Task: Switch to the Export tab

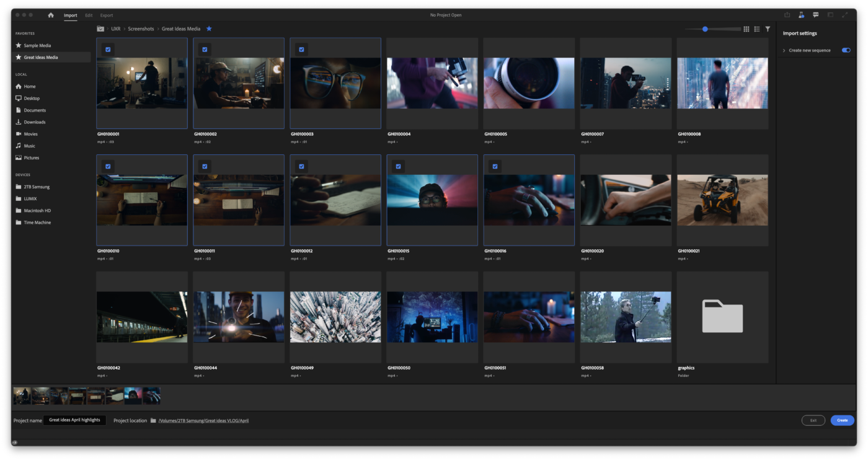Action: pos(106,15)
